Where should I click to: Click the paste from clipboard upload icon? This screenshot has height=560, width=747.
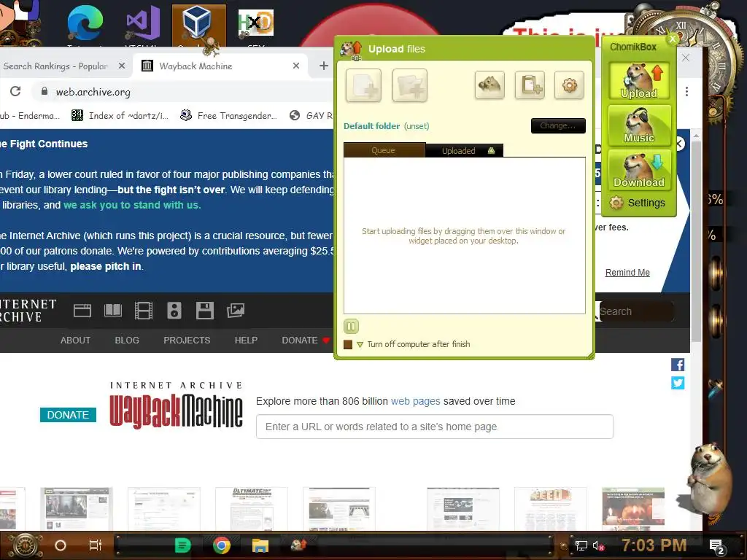pyautogui.click(x=530, y=85)
